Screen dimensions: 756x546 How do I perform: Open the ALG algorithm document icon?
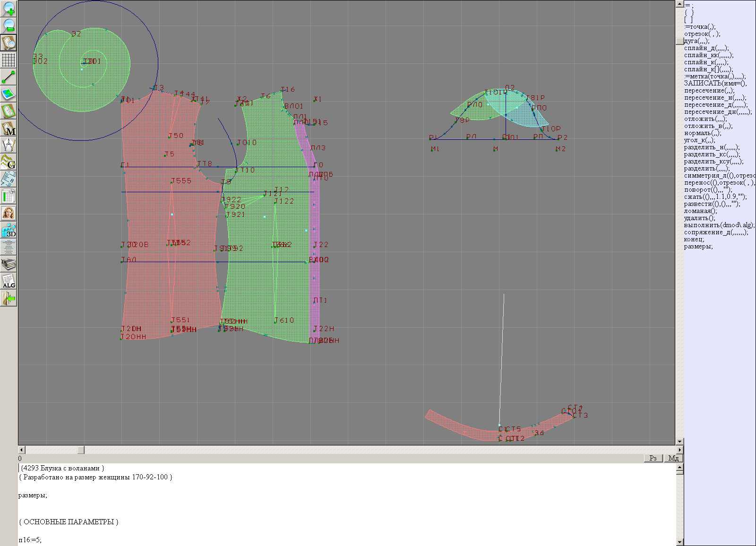point(9,282)
